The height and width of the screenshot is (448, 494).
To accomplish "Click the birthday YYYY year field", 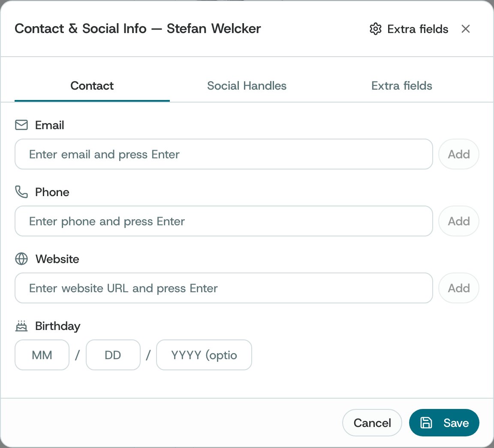I will click(x=204, y=355).
